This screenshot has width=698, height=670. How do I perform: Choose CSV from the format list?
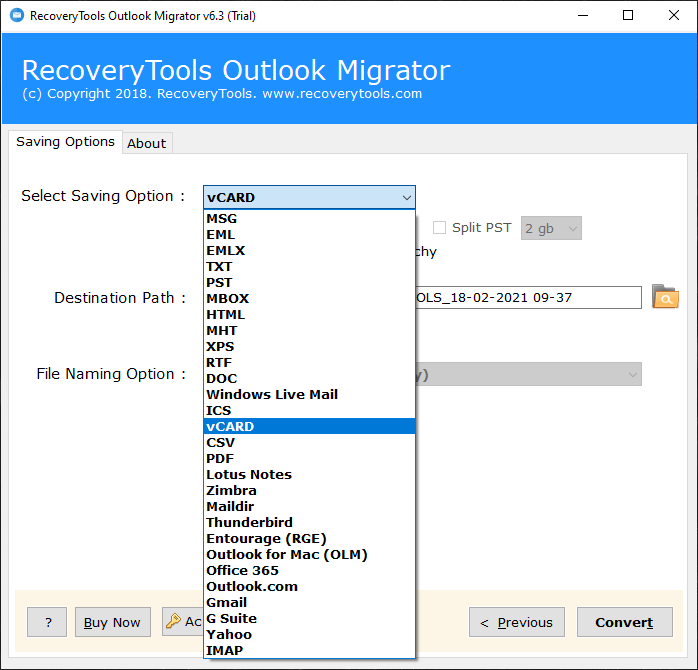[309, 443]
